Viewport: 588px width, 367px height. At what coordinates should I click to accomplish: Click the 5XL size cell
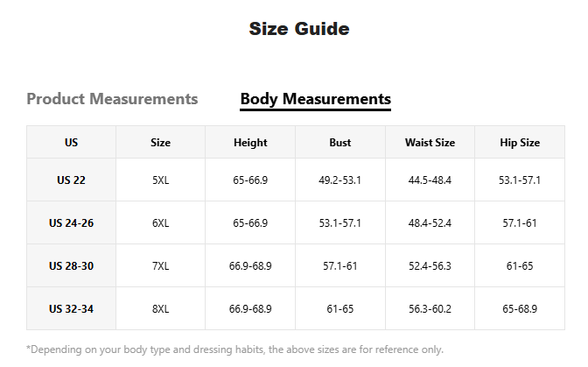[160, 180]
